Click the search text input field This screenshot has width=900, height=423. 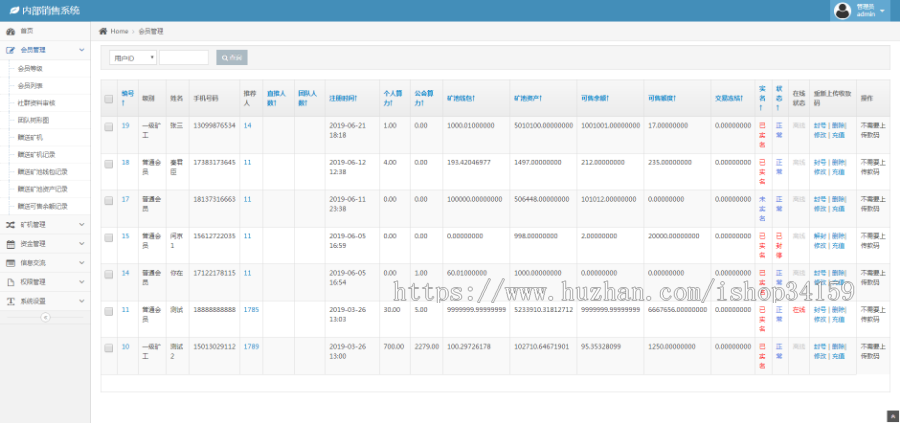pos(184,58)
